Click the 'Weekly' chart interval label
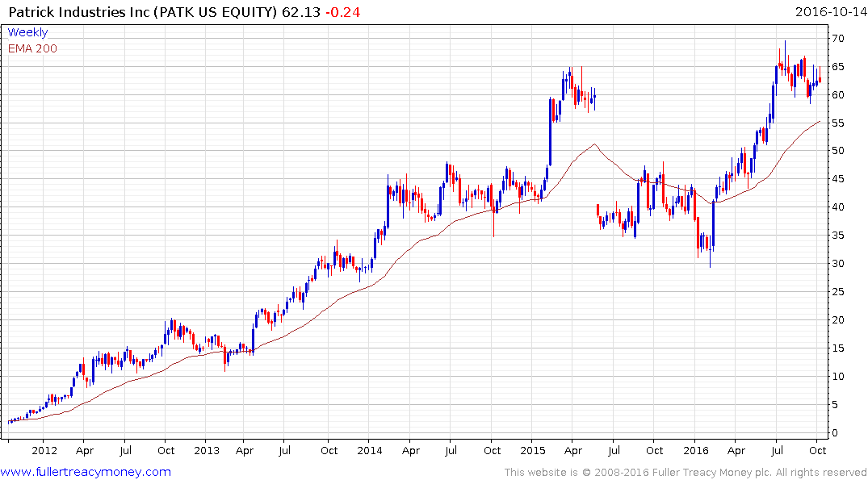Viewport: 868px width, 484px height. coord(27,32)
